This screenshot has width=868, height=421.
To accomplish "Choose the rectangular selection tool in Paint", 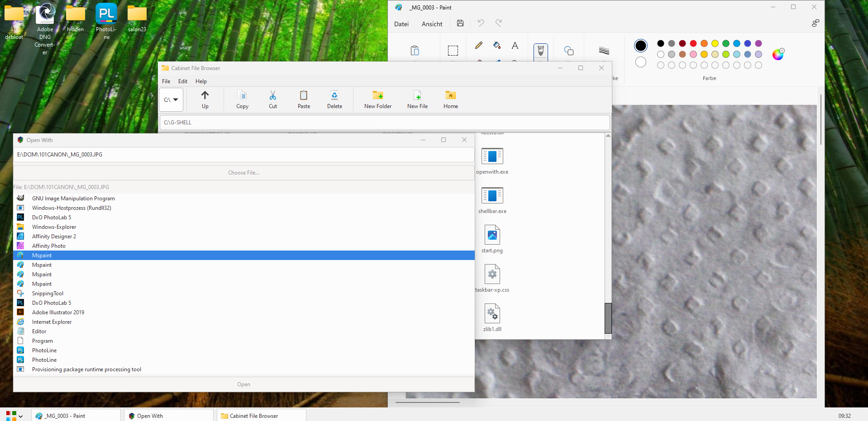I will pyautogui.click(x=453, y=50).
